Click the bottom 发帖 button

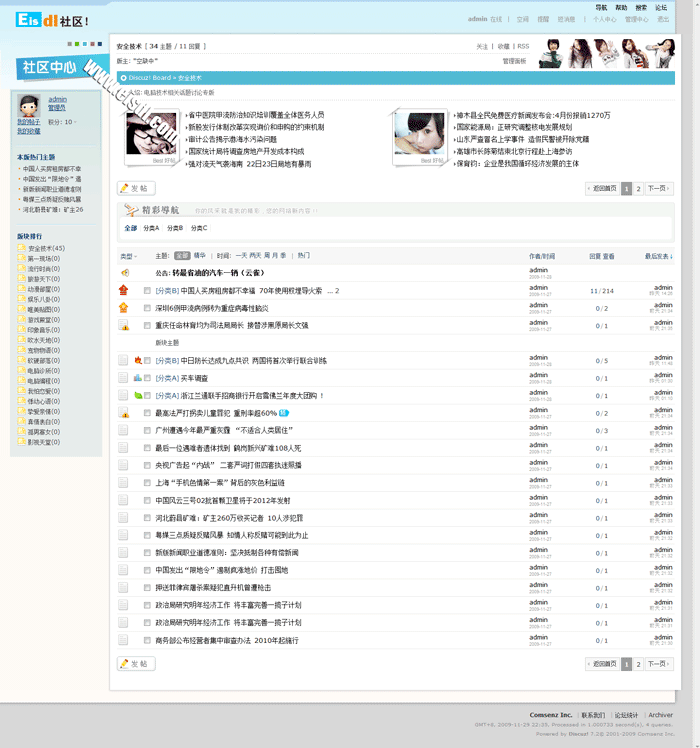coord(136,664)
